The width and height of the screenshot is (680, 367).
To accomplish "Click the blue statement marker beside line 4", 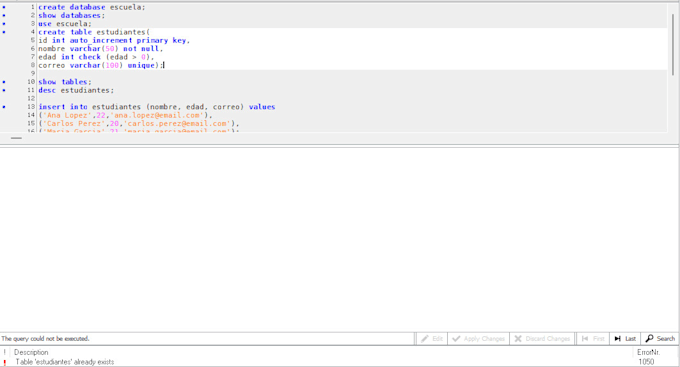I will [x=4, y=32].
